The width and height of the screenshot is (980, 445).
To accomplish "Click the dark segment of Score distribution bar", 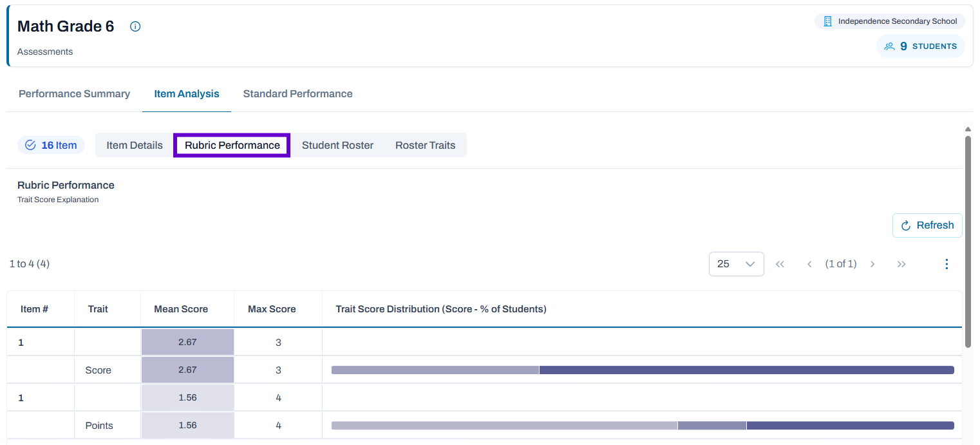I will pos(747,370).
